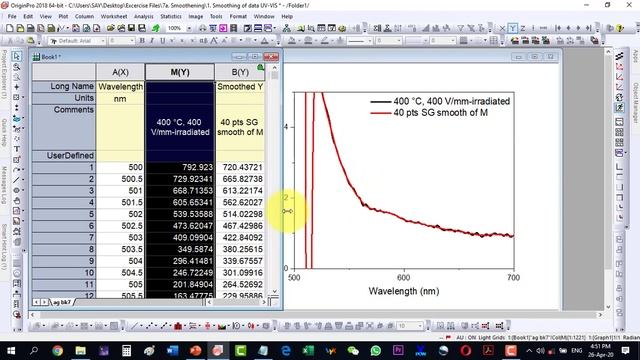Click the Print icon in toolbar
The width and height of the screenshot is (640, 360).
[x=202, y=28]
